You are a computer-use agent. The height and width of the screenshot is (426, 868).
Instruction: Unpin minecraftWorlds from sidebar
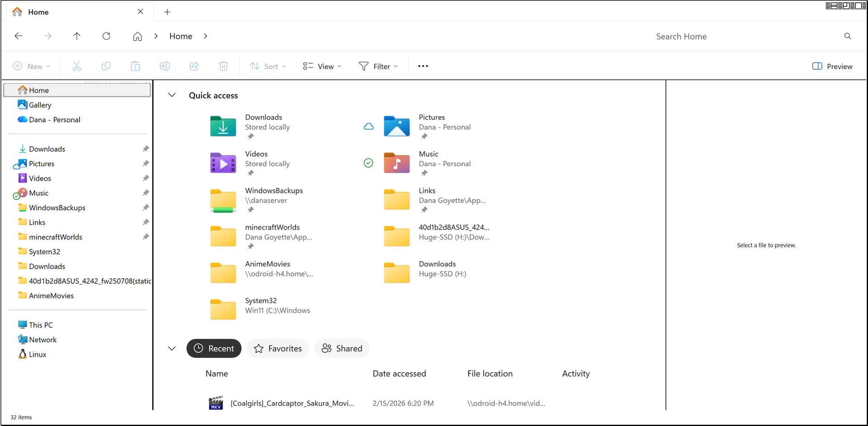click(x=146, y=237)
